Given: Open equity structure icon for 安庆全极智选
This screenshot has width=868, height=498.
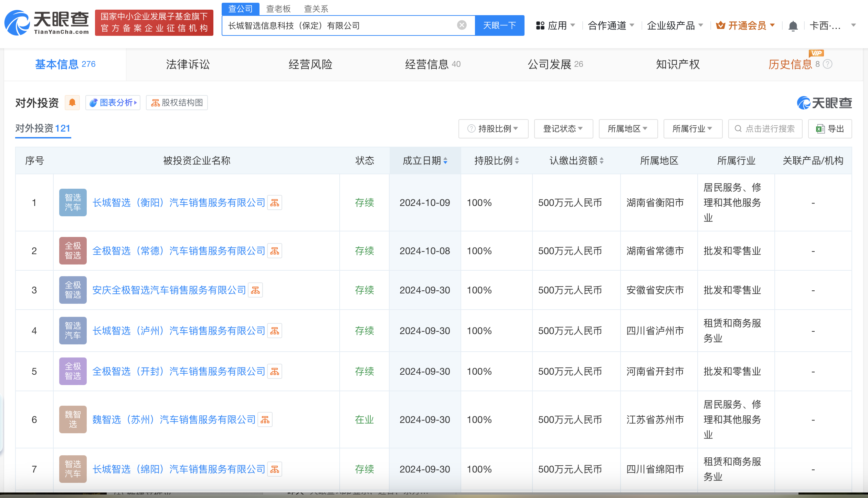Looking at the screenshot, I should click(255, 290).
